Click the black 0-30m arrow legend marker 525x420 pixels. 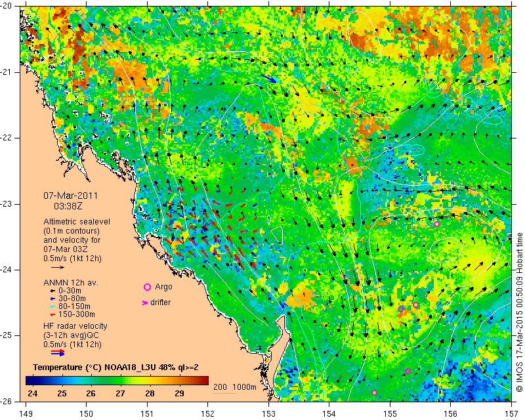tap(52, 290)
